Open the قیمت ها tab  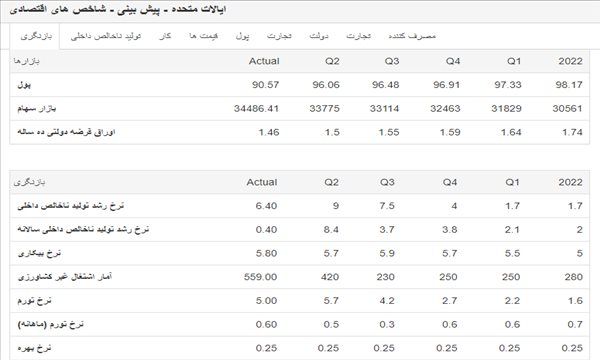(204, 36)
